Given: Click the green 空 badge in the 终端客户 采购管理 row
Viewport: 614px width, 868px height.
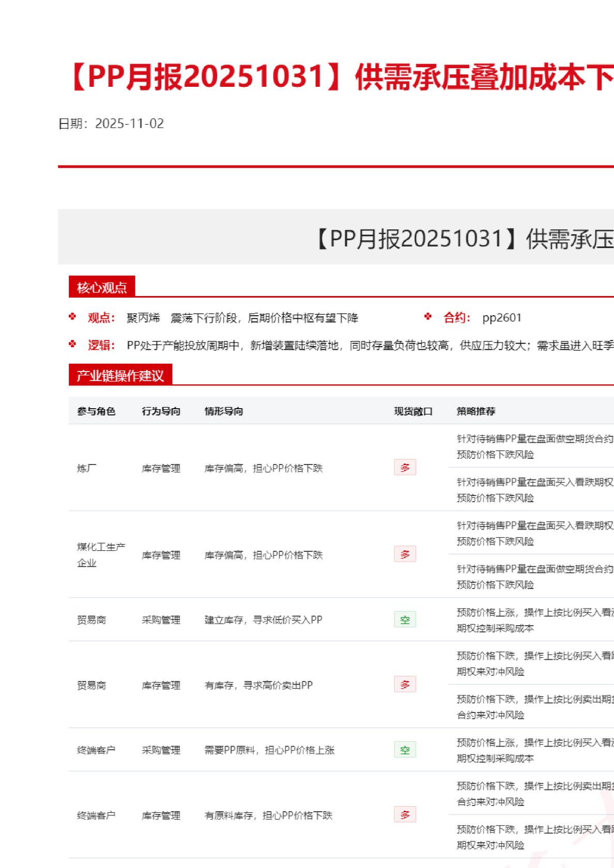Looking at the screenshot, I should pyautogui.click(x=405, y=750).
